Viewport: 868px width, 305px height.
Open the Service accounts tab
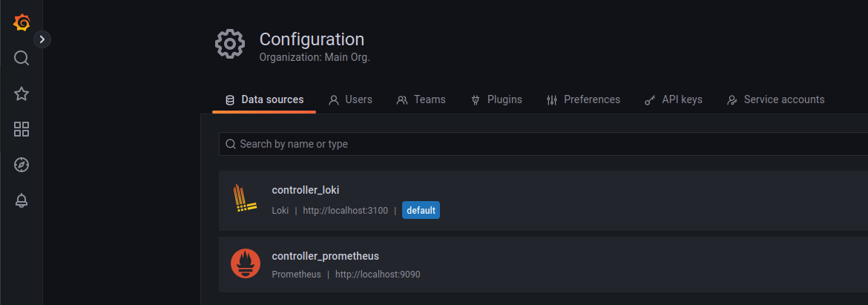(x=775, y=100)
